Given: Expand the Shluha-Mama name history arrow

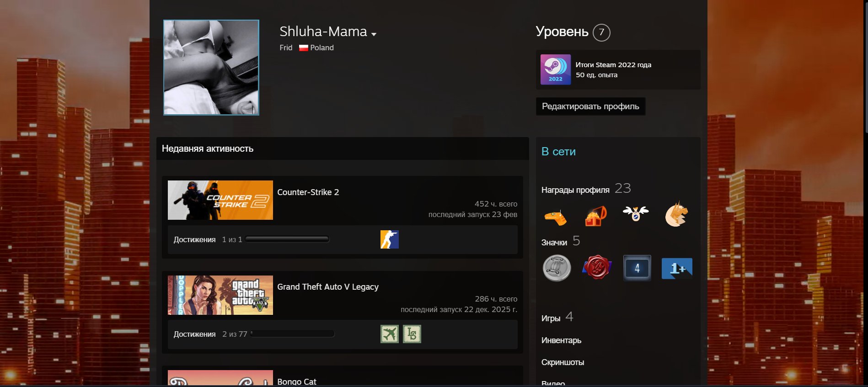Looking at the screenshot, I should tap(374, 34).
